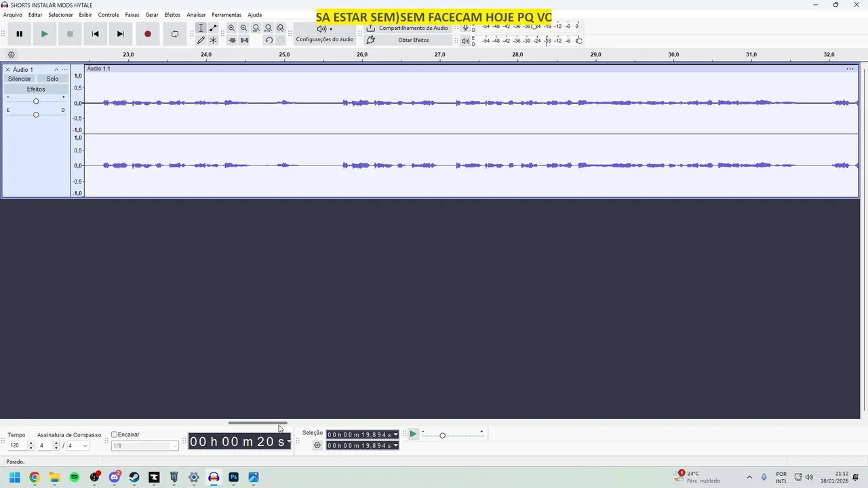The image size is (868, 488).
Task: Skip to project end
Action: click(120, 34)
